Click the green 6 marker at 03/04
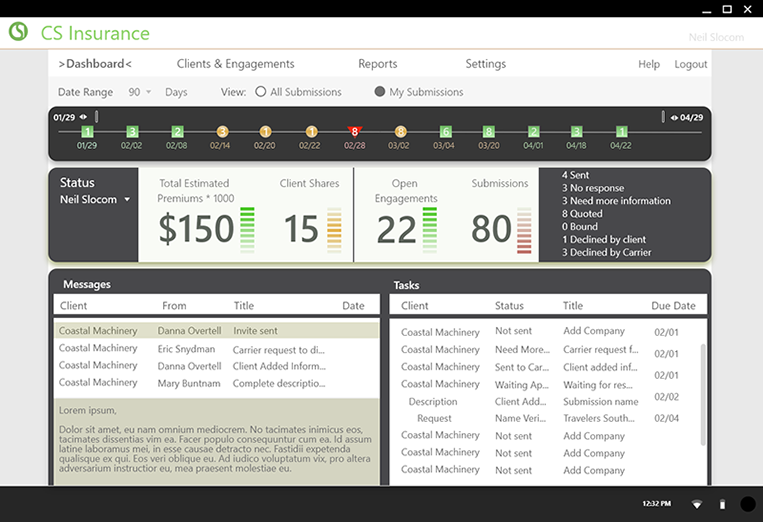 pos(446,132)
